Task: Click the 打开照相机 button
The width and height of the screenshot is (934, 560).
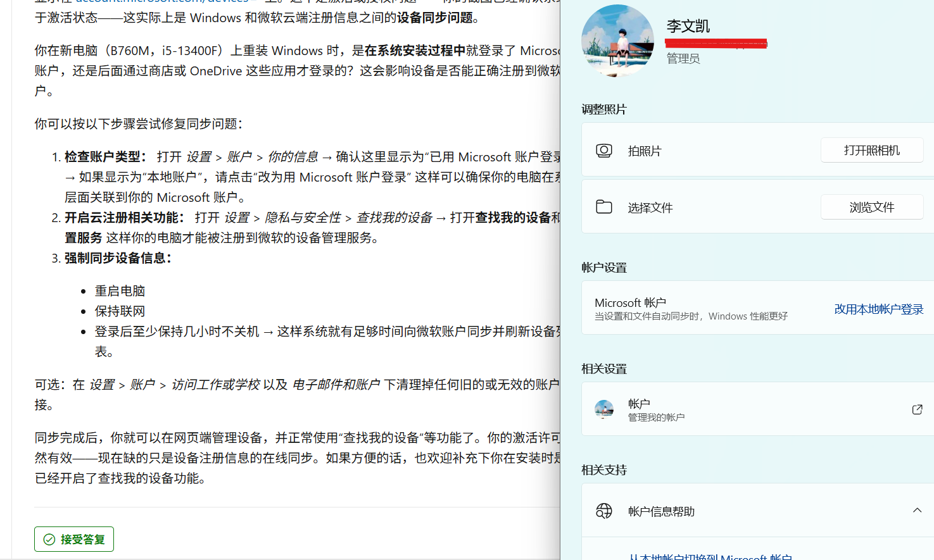Action: coord(872,150)
